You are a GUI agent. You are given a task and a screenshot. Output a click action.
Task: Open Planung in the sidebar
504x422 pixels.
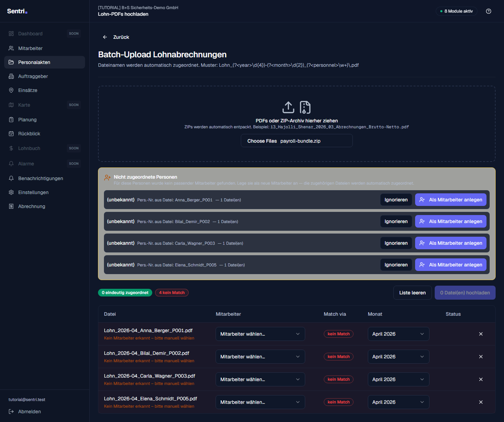tap(44, 120)
